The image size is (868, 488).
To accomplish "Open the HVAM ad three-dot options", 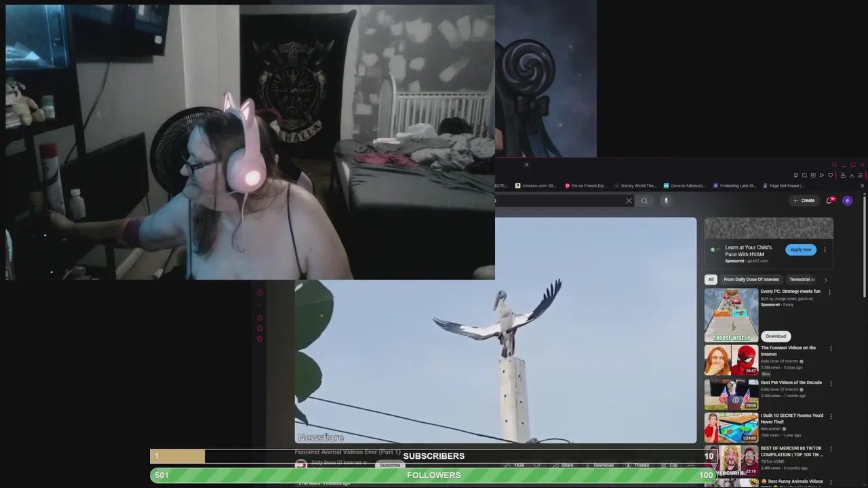I will click(825, 249).
